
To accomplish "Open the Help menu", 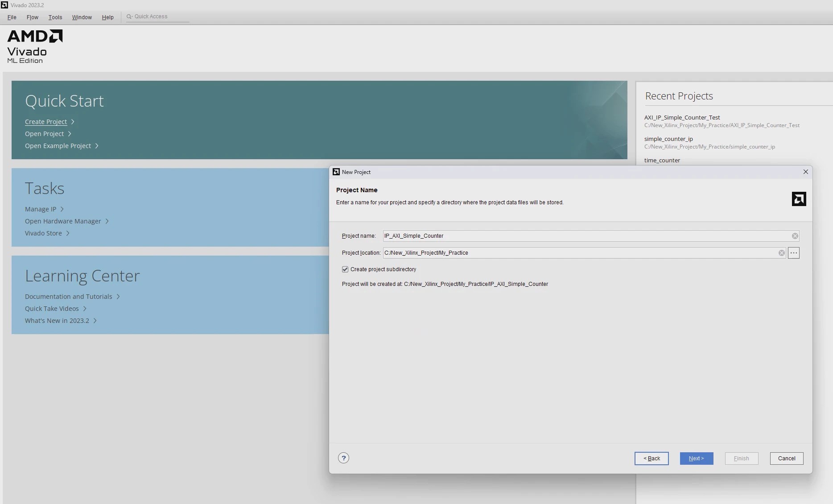I will (x=108, y=17).
